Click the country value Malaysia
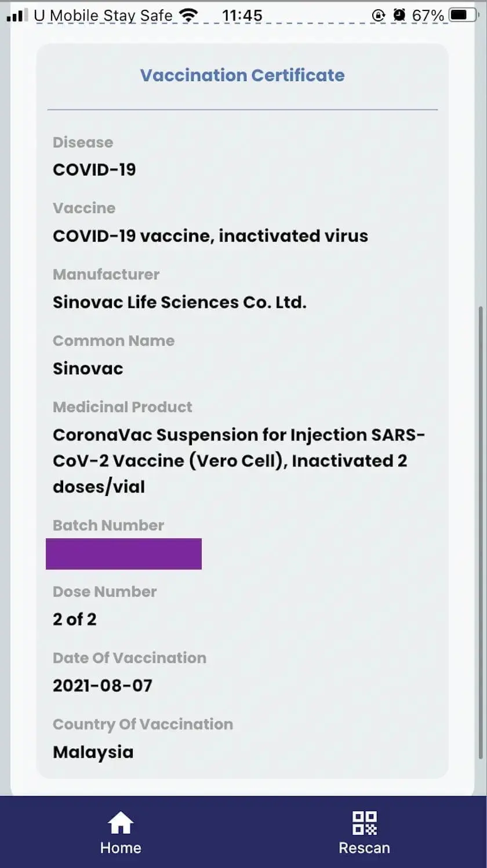This screenshot has height=868, width=487. pos(93,752)
